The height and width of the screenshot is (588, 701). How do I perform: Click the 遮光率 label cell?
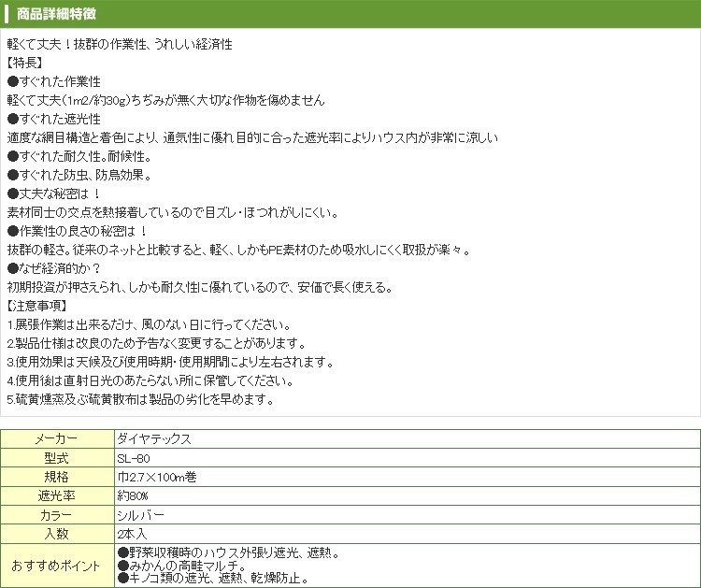57,495
